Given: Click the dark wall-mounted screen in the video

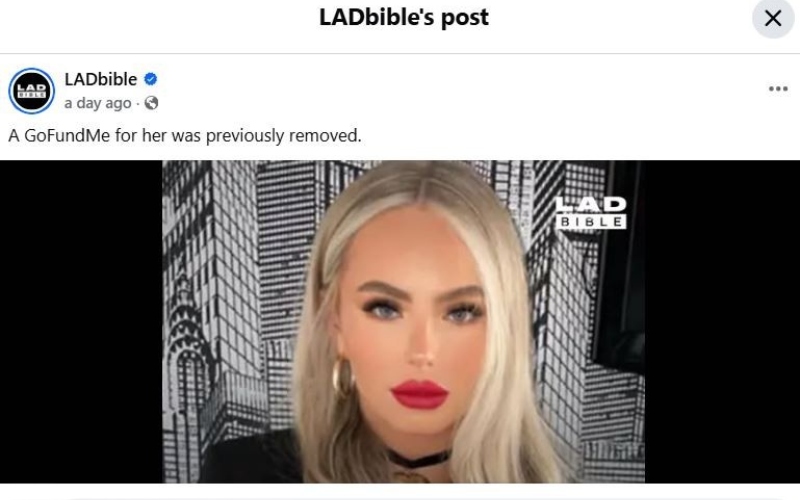Looking at the screenshot, I should point(618,265).
